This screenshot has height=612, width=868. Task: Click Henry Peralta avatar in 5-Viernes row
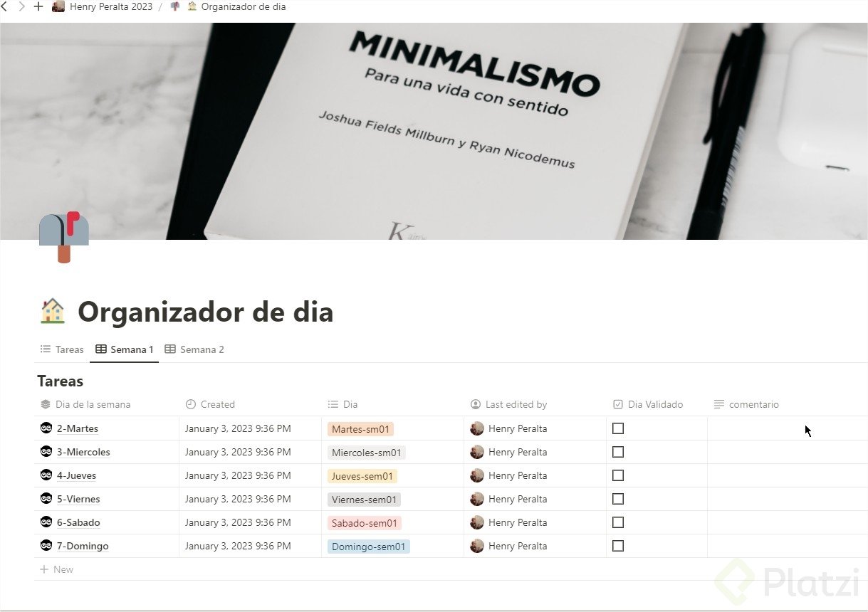(477, 499)
